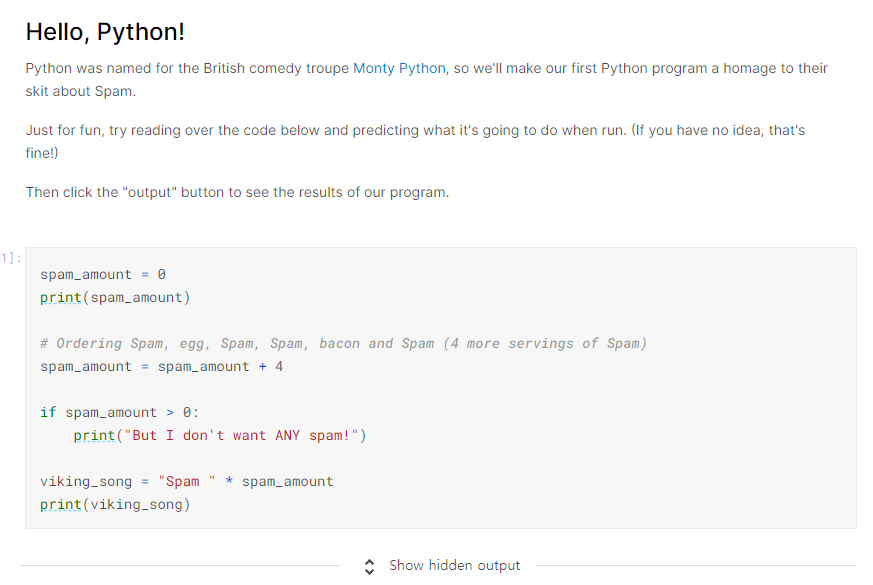Click the print(viking_song) line
This screenshot has width=873, height=585.
tap(115, 504)
